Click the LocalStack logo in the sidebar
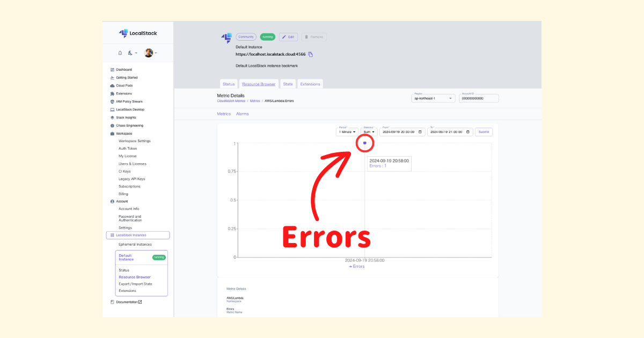The height and width of the screenshot is (338, 644). (x=138, y=33)
